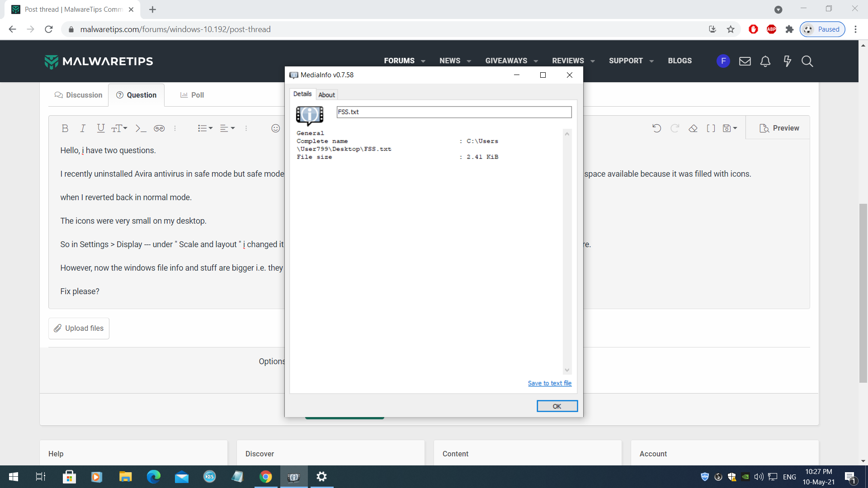This screenshot has width=868, height=488.
Task: Switch to the About tab
Action: (x=326, y=95)
